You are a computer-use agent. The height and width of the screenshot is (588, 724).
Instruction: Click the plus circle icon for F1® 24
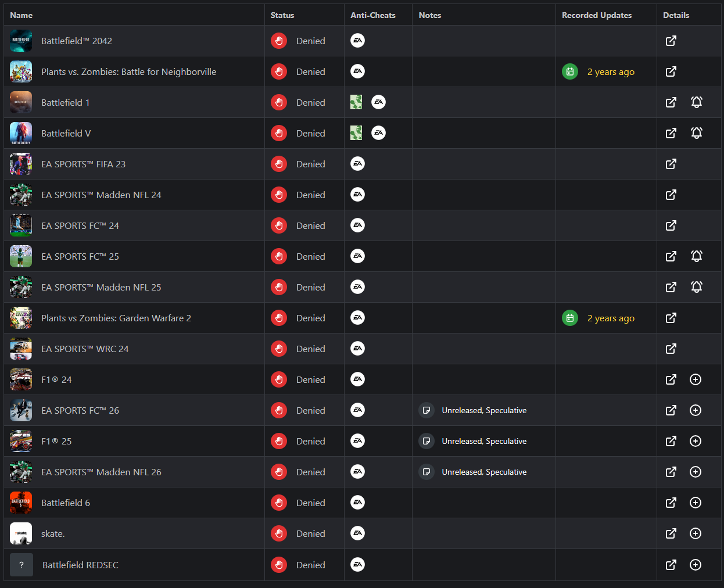tap(696, 379)
